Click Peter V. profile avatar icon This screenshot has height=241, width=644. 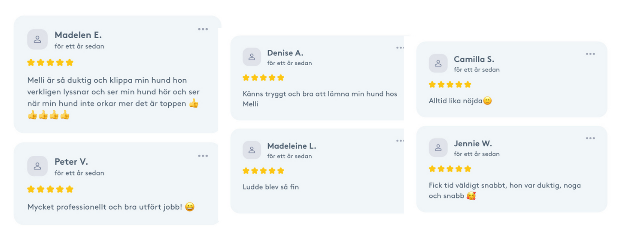point(37,166)
